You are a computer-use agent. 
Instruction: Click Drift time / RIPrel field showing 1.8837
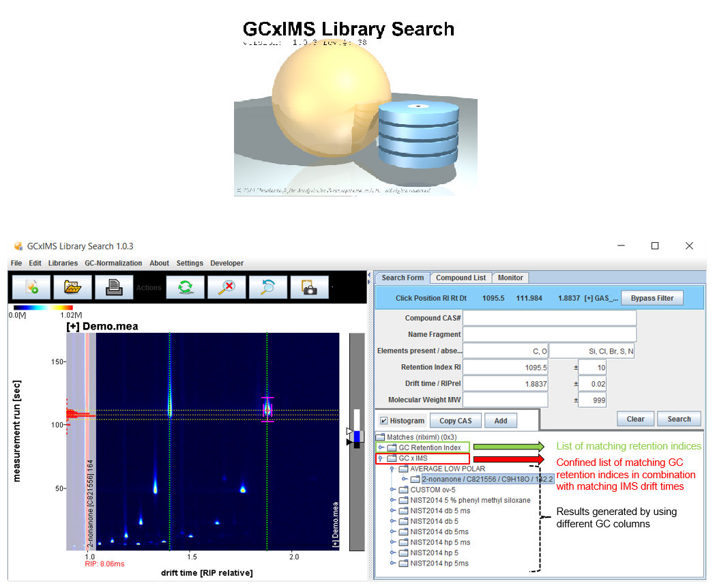tap(506, 384)
